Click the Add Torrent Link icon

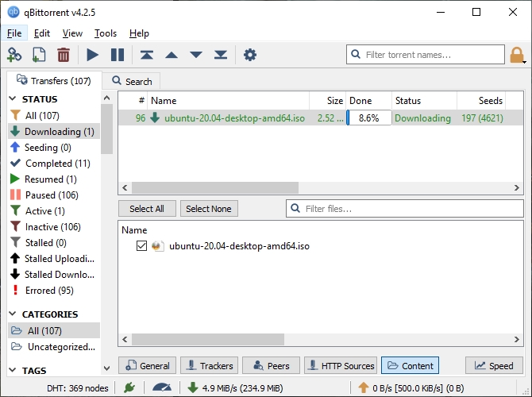14,55
